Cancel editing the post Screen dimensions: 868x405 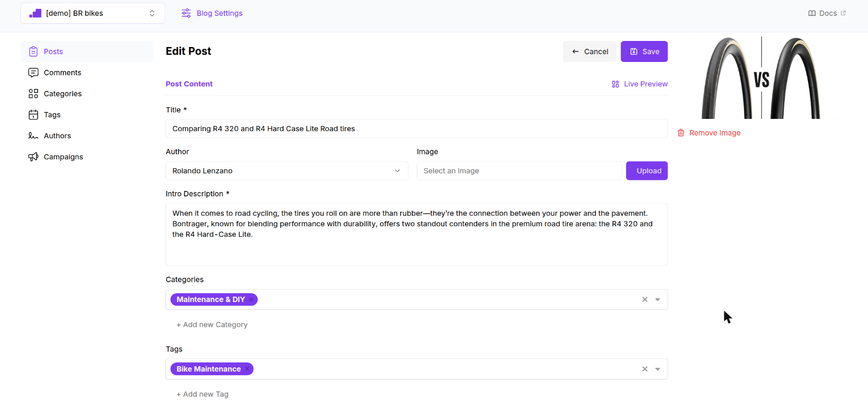tap(590, 51)
